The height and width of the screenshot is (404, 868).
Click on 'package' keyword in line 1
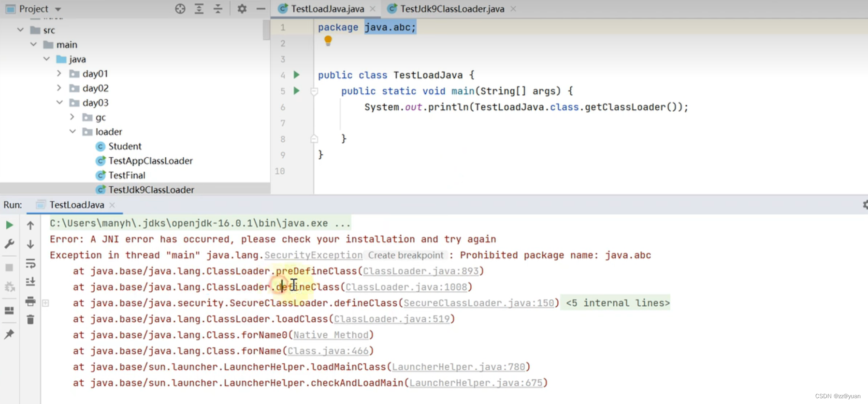(x=338, y=28)
